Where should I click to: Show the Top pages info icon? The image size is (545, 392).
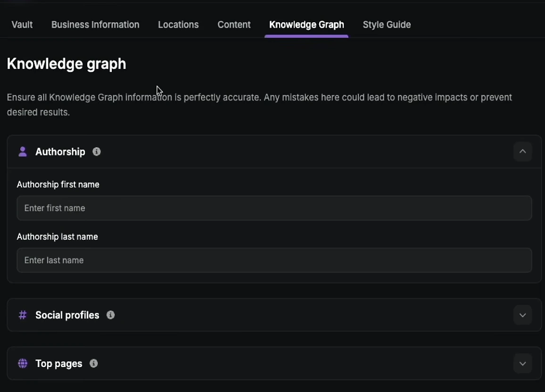pos(93,364)
